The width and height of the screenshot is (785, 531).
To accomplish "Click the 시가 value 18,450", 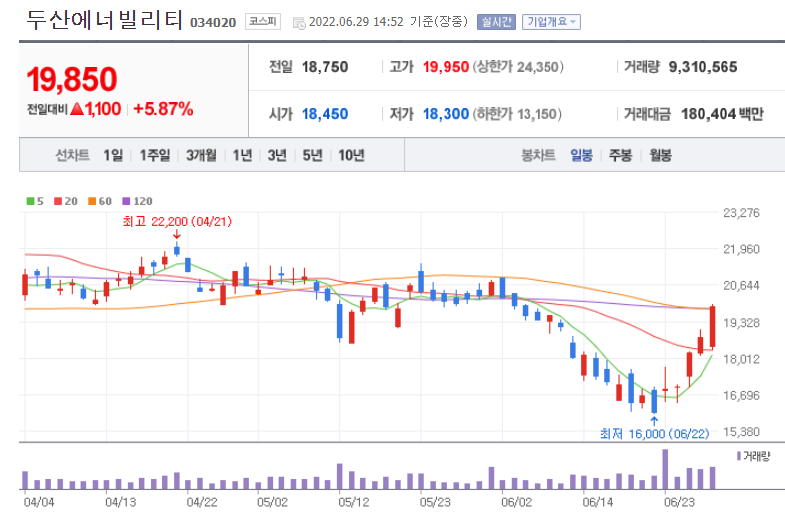I will pos(325,114).
